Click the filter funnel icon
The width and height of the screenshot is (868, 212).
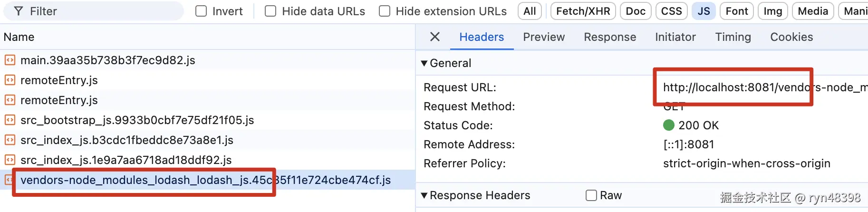(18, 11)
